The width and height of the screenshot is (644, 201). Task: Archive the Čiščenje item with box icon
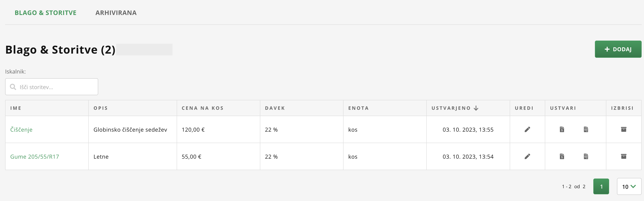(x=623, y=129)
